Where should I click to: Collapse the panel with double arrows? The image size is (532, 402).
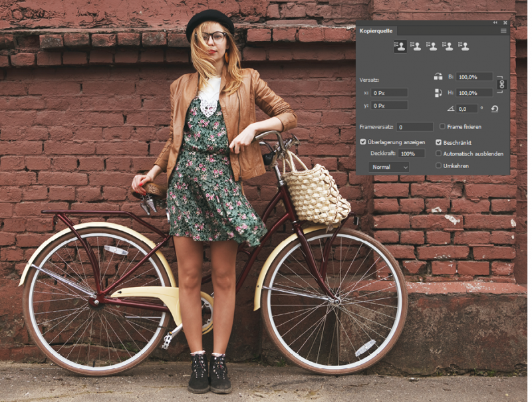coord(495,23)
